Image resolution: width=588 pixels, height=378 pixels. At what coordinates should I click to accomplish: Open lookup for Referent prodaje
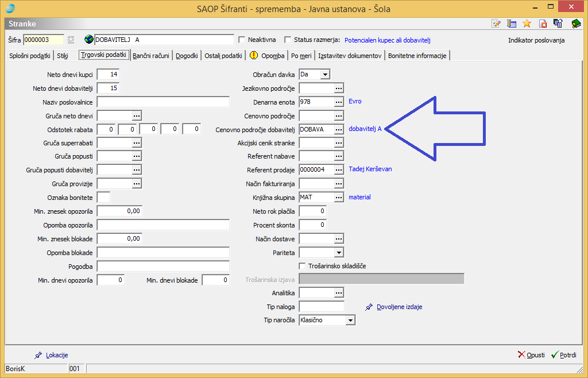(x=339, y=170)
